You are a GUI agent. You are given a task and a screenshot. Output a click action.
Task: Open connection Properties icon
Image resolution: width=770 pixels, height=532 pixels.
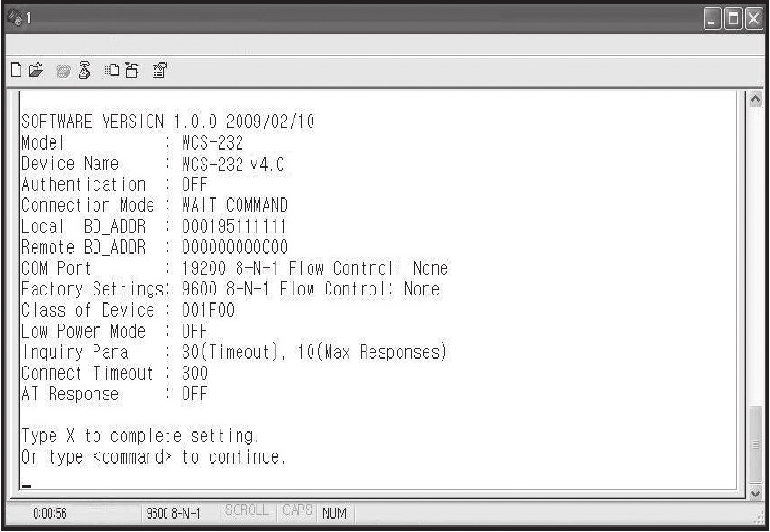coord(159,71)
